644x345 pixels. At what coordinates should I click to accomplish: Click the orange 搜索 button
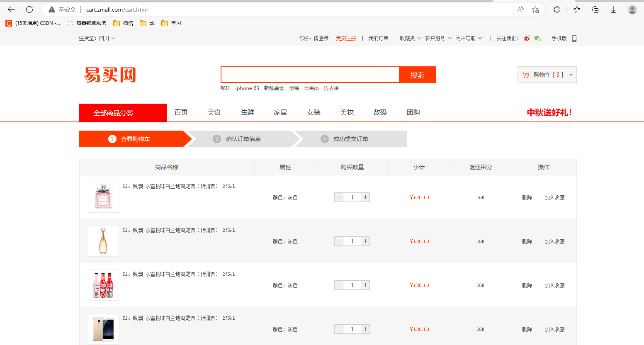pos(417,75)
